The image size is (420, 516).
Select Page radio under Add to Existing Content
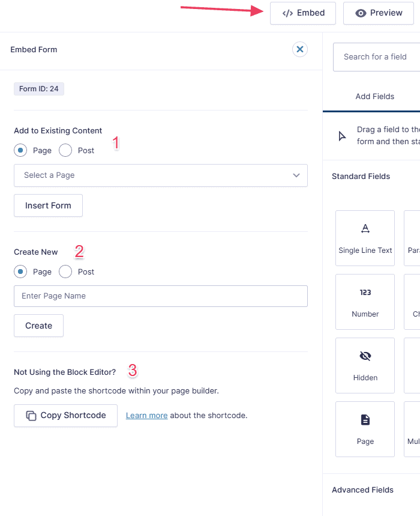[x=20, y=150]
